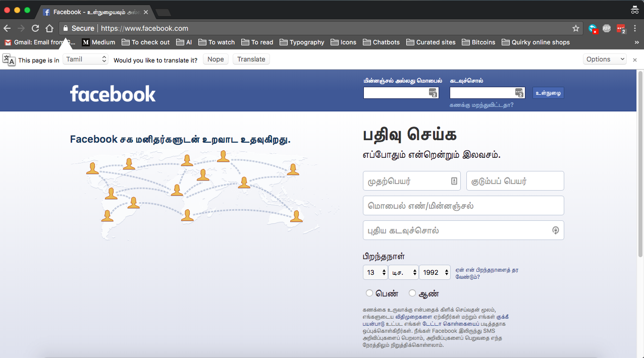Click contact card icon in first name field
Viewport: 644px width, 358px height.
click(454, 181)
